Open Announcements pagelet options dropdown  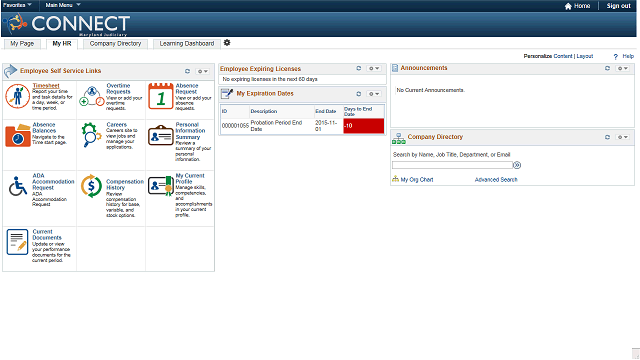(622, 69)
